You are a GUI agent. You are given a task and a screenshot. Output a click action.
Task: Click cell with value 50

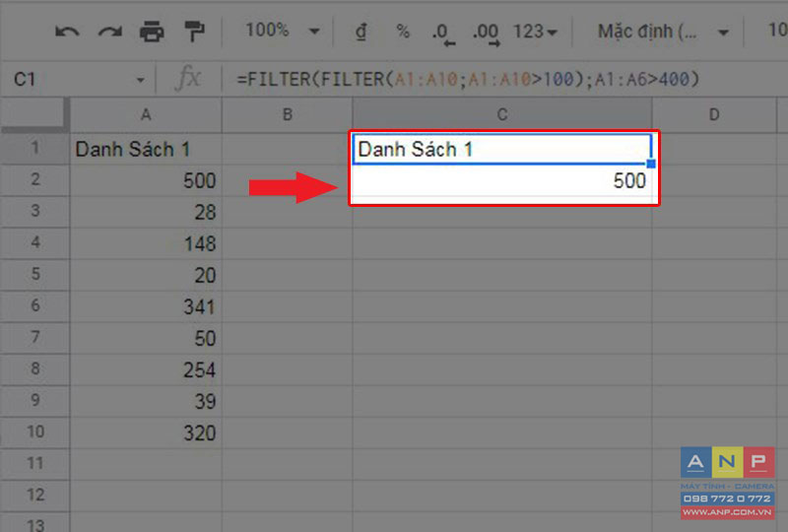pyautogui.click(x=146, y=338)
